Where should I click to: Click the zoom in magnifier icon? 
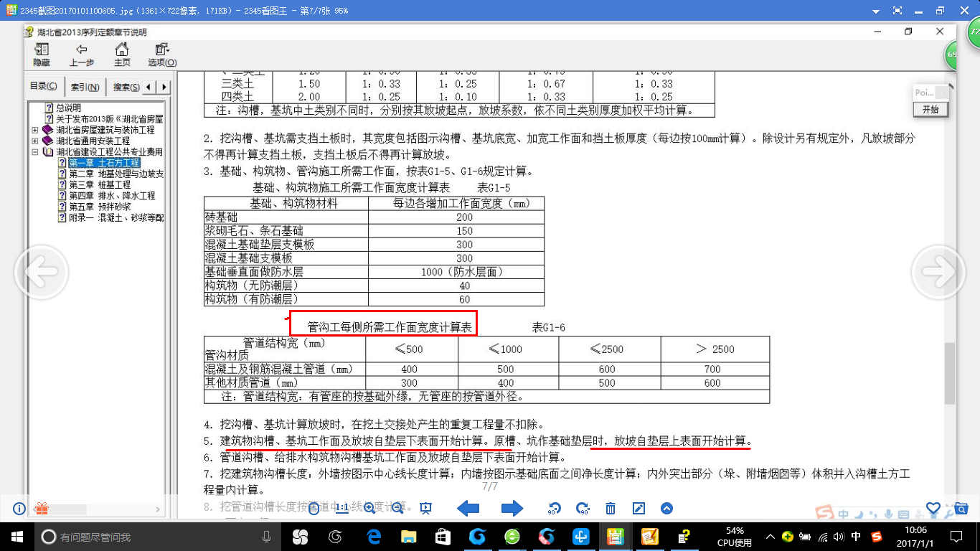[370, 509]
